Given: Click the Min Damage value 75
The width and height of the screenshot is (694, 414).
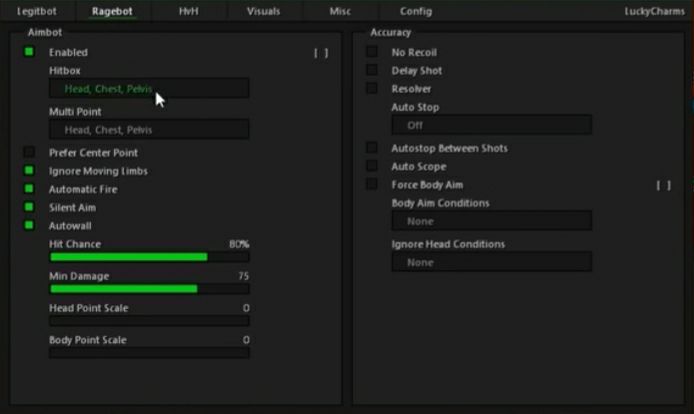Looking at the screenshot, I should tap(243, 276).
